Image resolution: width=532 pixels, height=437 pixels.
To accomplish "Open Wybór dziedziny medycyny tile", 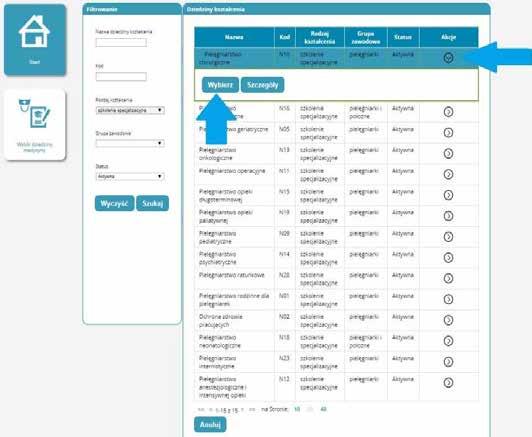I will (x=35, y=125).
